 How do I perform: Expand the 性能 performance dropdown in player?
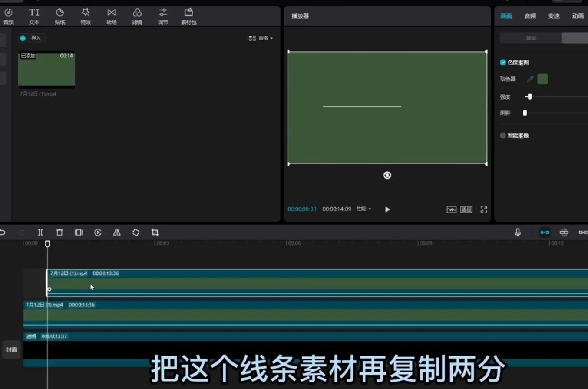364,209
